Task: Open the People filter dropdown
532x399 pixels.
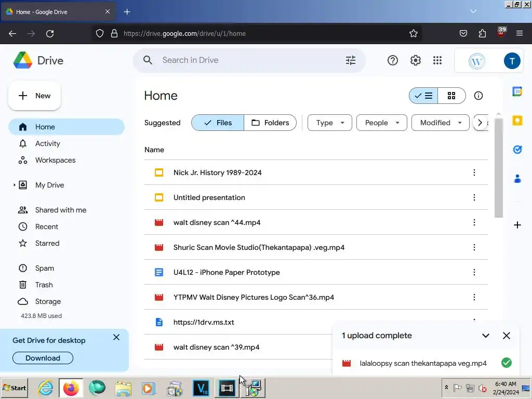Action: 382,123
